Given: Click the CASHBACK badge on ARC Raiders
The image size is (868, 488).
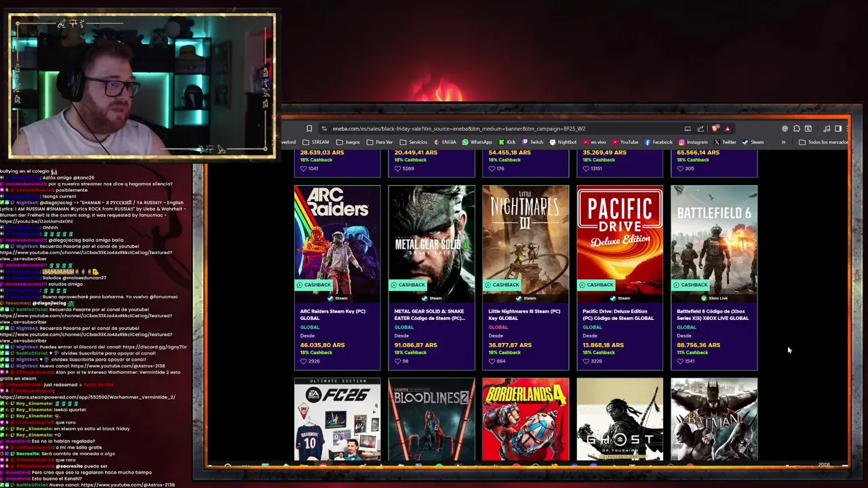Looking at the screenshot, I should pos(314,285).
